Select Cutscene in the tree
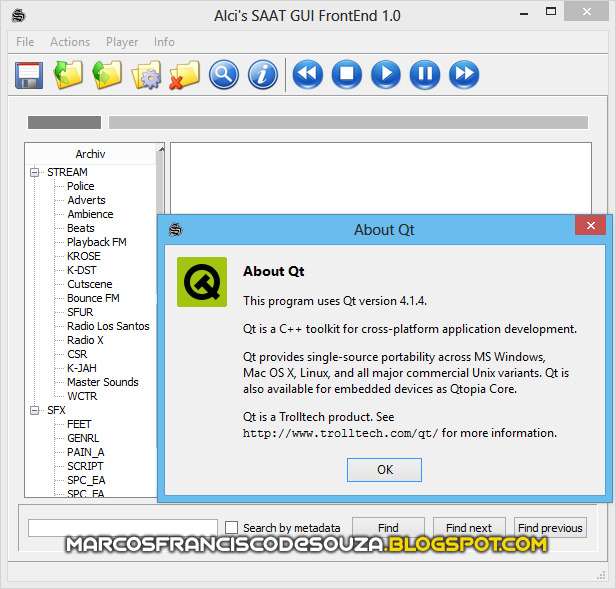The image size is (616, 589). click(x=90, y=284)
